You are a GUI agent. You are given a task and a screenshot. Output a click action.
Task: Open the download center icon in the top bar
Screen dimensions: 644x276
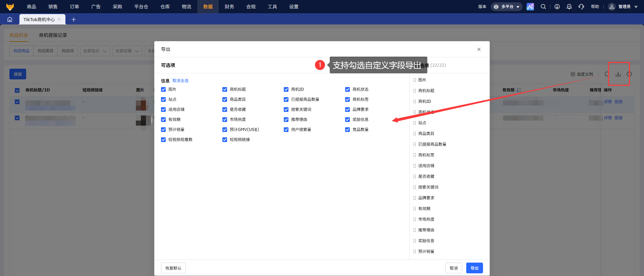click(x=557, y=7)
